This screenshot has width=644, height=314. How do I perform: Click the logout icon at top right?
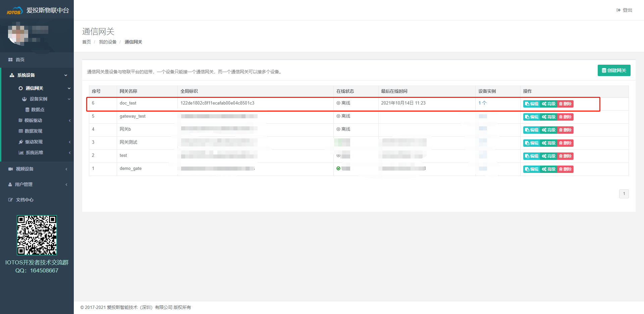pyautogui.click(x=618, y=10)
